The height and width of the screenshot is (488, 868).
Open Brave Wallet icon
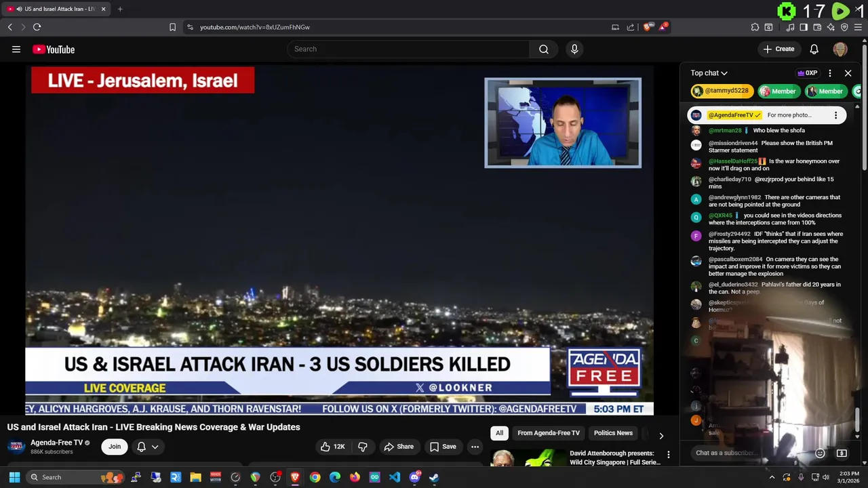pos(817,27)
